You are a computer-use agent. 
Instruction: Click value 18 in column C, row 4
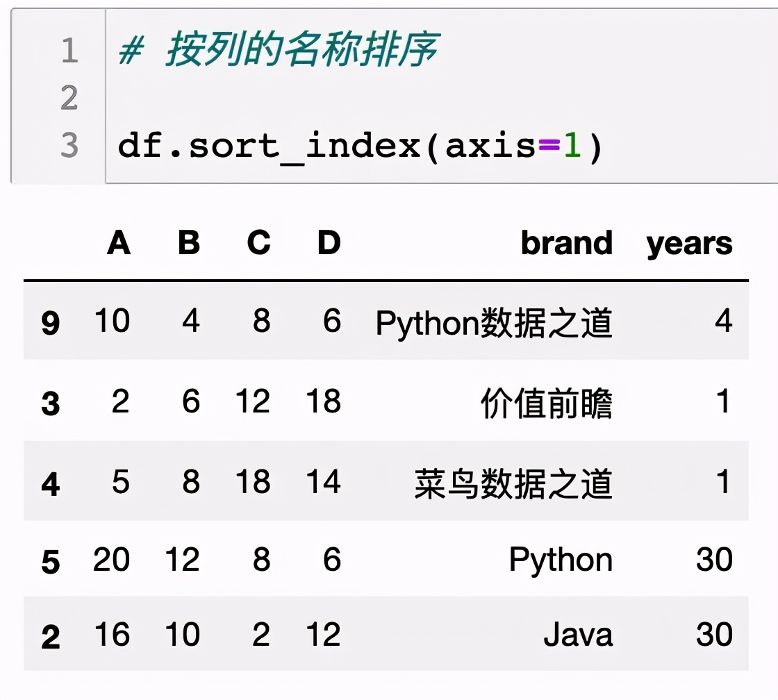[x=253, y=481]
